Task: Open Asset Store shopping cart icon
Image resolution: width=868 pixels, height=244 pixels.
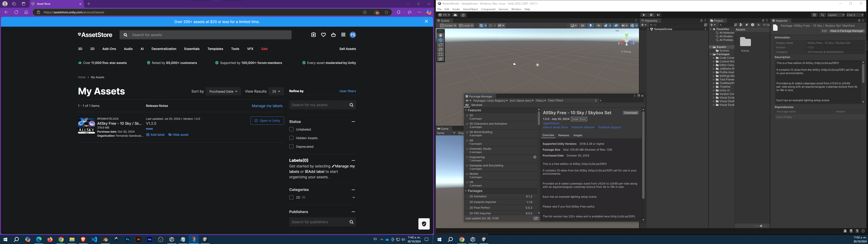Action: point(333,35)
